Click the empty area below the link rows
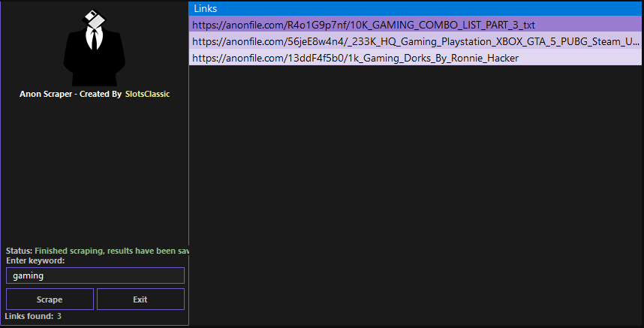This screenshot has width=644, height=328. pyautogui.click(x=416, y=195)
